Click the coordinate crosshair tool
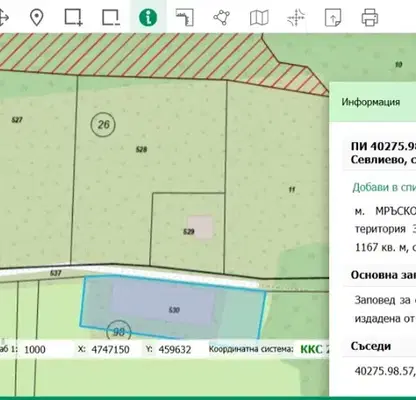The image size is (416, 400). [x=296, y=17]
